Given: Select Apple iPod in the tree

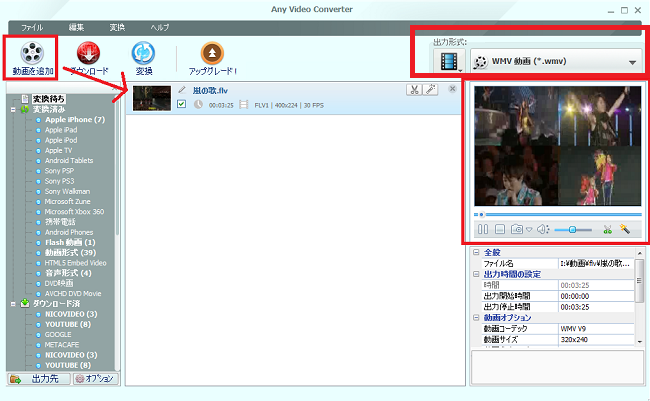Looking at the screenshot, I should pyautogui.click(x=61, y=140).
